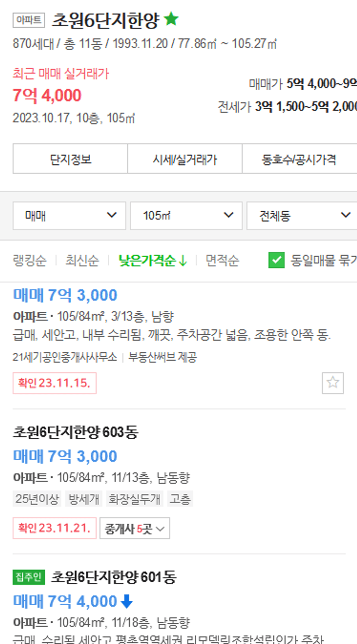357x644 pixels.
Task: Open the 전체동 building dropdown
Action: (x=302, y=215)
